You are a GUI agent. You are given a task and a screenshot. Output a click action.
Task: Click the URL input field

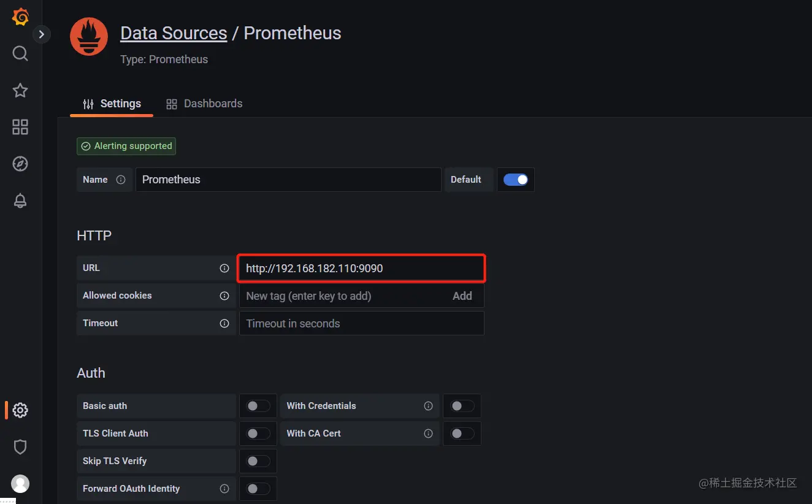[362, 269]
